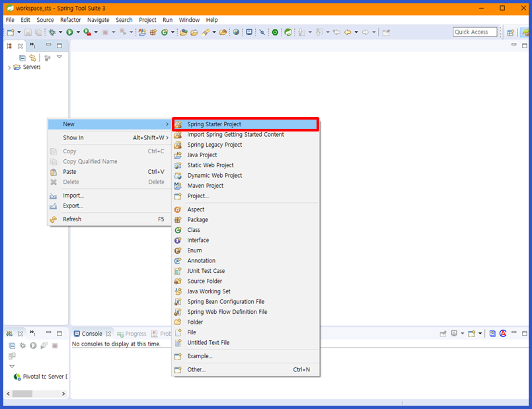Click Export... in the context menu
532x409 pixels.
coord(109,206)
